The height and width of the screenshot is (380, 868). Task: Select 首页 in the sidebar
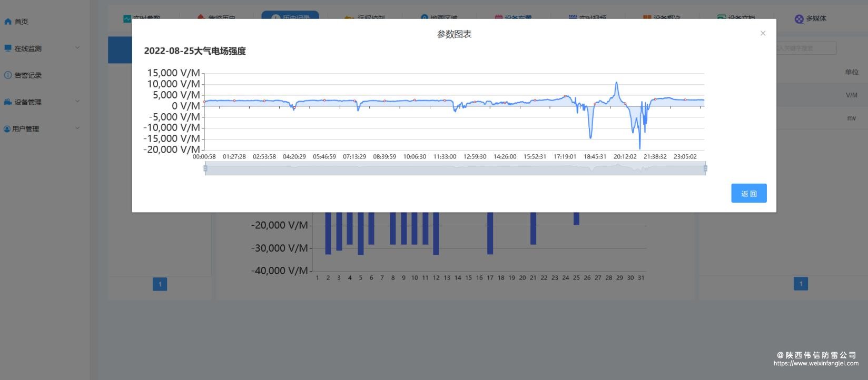point(21,22)
